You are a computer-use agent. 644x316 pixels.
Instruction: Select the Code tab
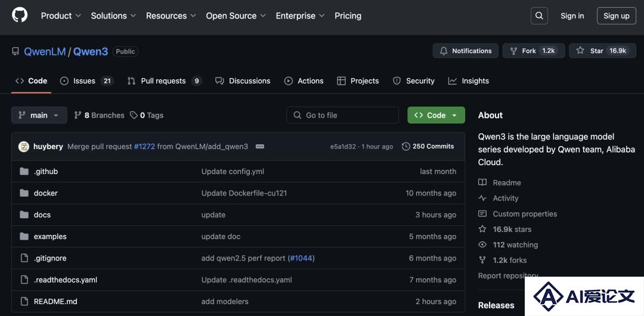[31, 81]
